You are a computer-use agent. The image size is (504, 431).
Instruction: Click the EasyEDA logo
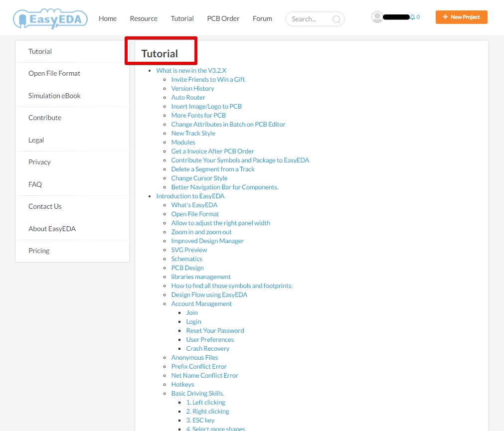50,18
